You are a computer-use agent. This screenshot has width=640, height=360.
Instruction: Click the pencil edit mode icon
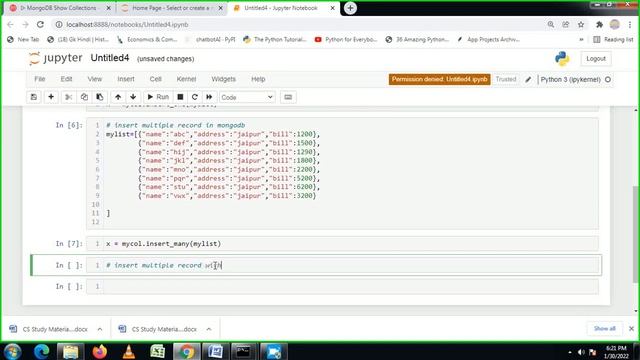click(x=528, y=79)
